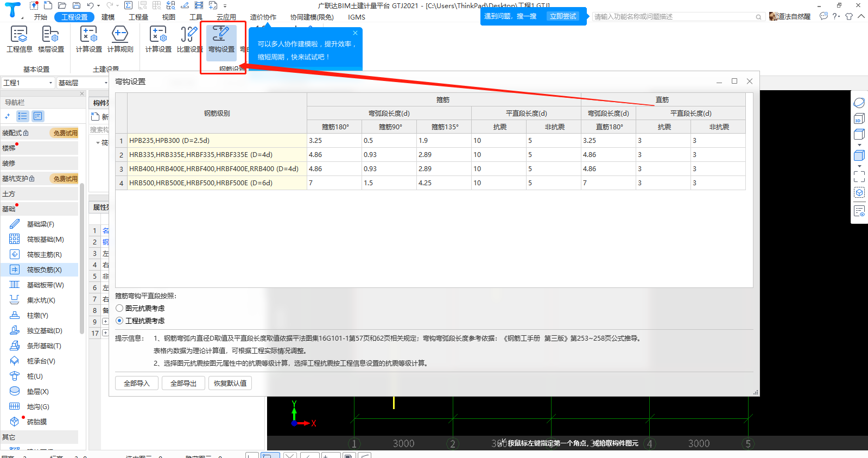Viewport: 868px width, 458px height.
Task: Open the 土方 category in navigation
Action: click(x=39, y=193)
